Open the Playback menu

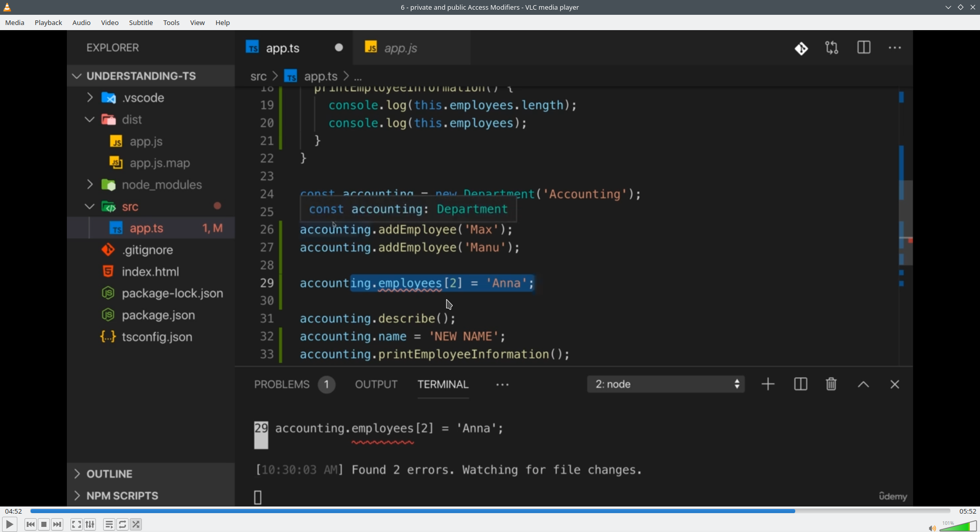click(48, 23)
